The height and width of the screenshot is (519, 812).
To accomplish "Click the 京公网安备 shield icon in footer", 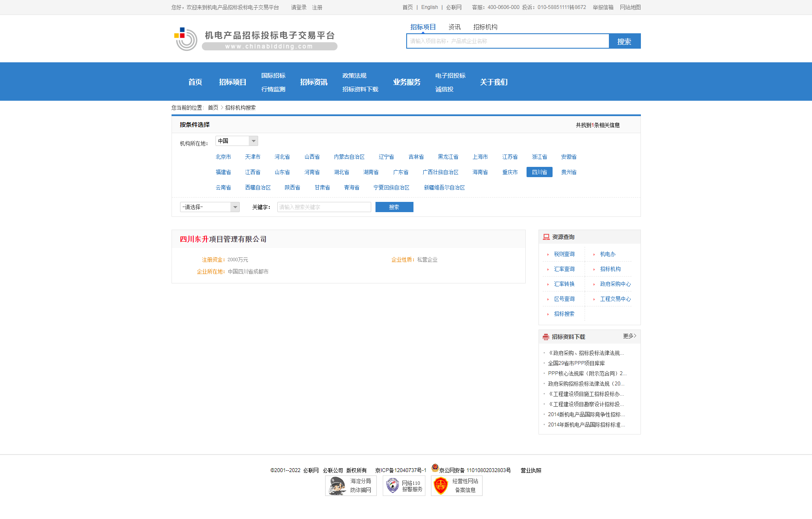I will [x=434, y=469].
